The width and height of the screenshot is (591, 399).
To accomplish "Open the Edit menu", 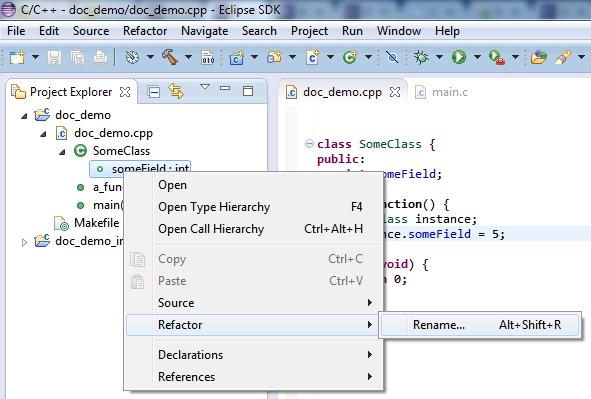I will coord(49,31).
